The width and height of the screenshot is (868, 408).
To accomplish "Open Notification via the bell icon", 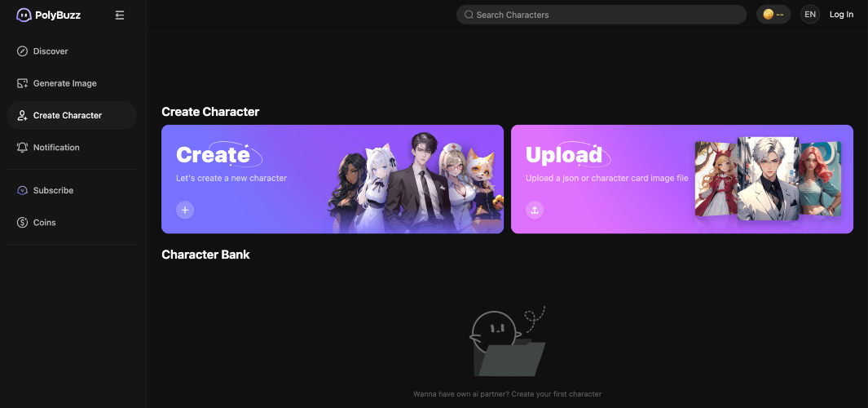I will (x=22, y=148).
